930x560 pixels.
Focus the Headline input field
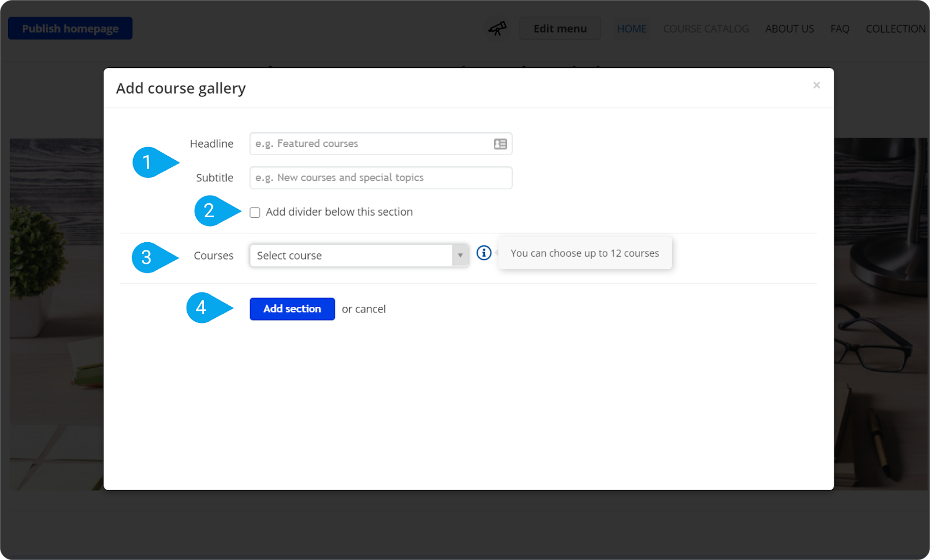coord(381,143)
